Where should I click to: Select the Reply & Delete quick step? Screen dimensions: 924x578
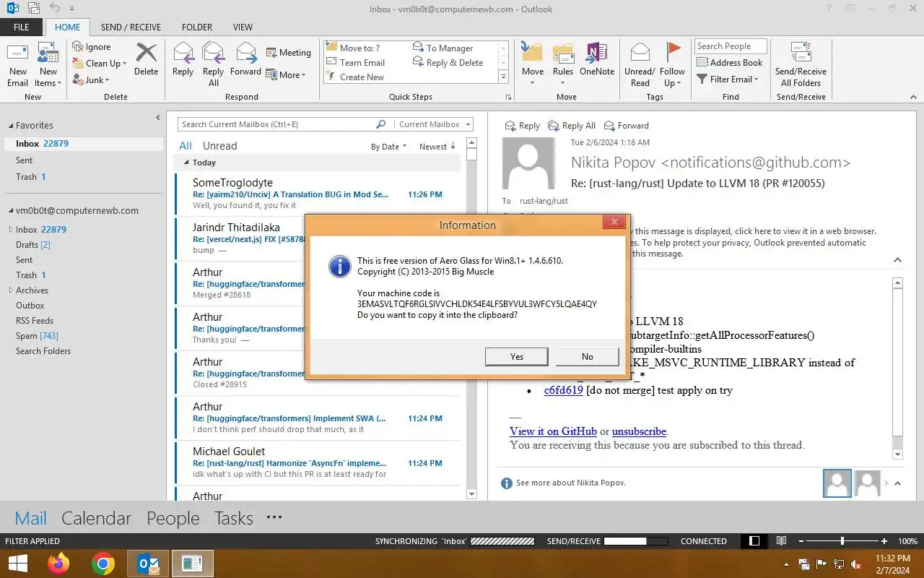pyautogui.click(x=448, y=63)
